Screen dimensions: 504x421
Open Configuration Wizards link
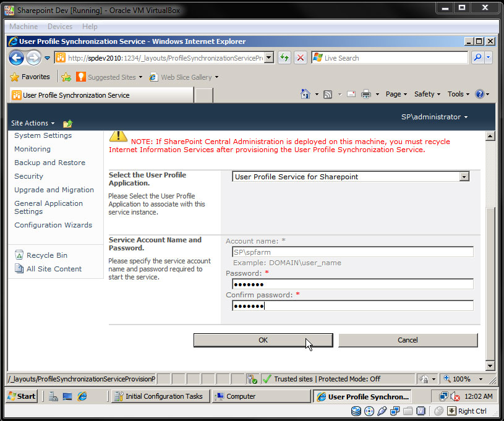coord(53,225)
